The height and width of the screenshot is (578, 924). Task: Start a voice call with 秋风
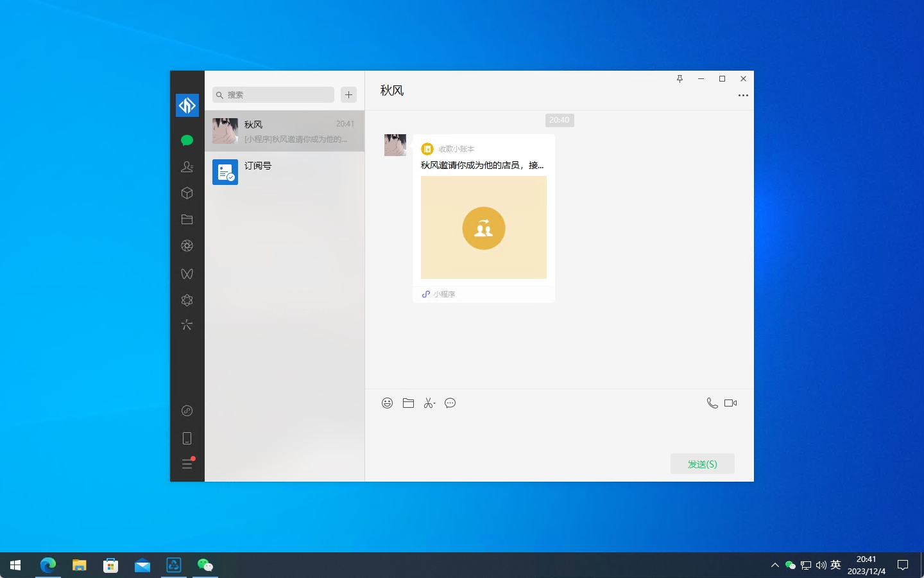coord(712,403)
